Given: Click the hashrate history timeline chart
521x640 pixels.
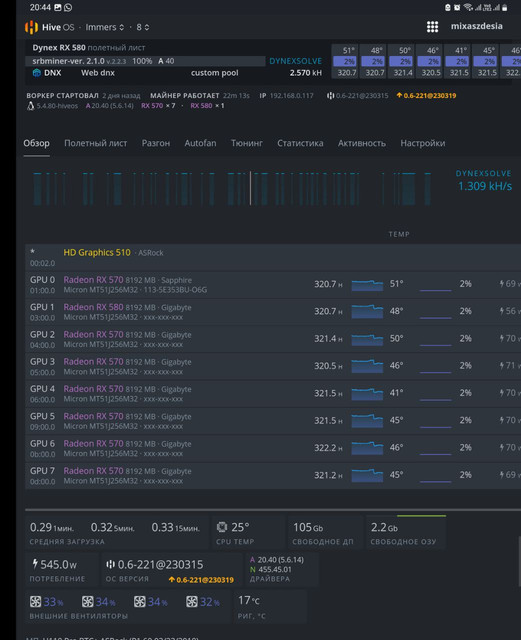Looking at the screenshot, I should [232, 189].
